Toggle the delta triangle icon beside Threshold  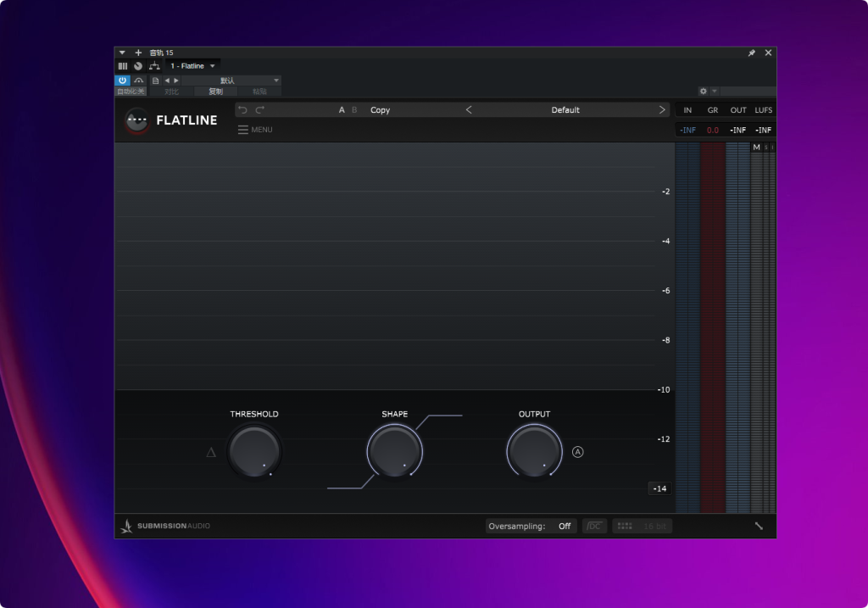point(211,453)
